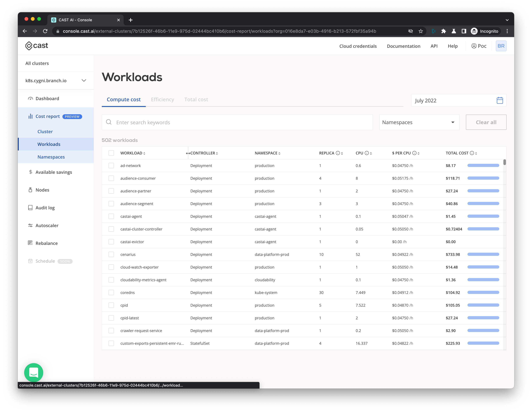Open Audit log using its icon
The height and width of the screenshot is (412, 532).
pos(30,208)
